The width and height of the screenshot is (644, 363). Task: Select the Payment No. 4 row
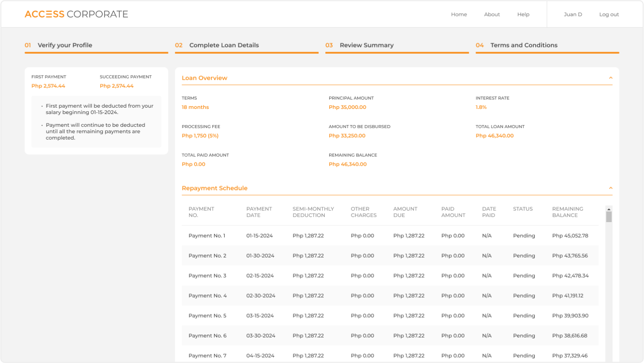click(x=390, y=296)
